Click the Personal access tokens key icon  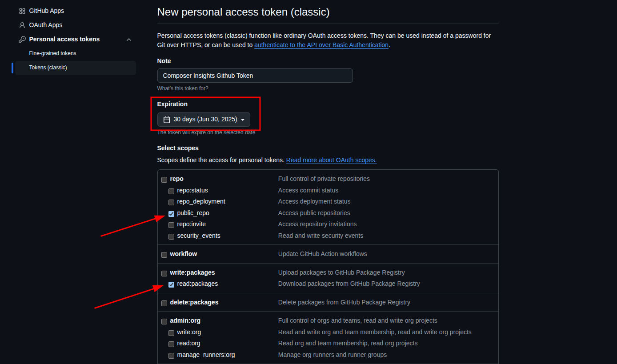point(22,40)
